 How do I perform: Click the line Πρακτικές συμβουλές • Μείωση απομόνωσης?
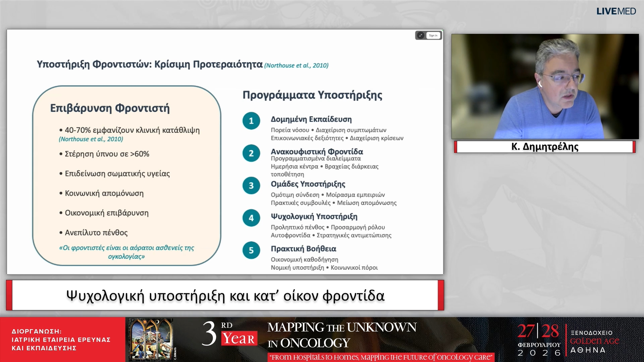[x=334, y=203]
